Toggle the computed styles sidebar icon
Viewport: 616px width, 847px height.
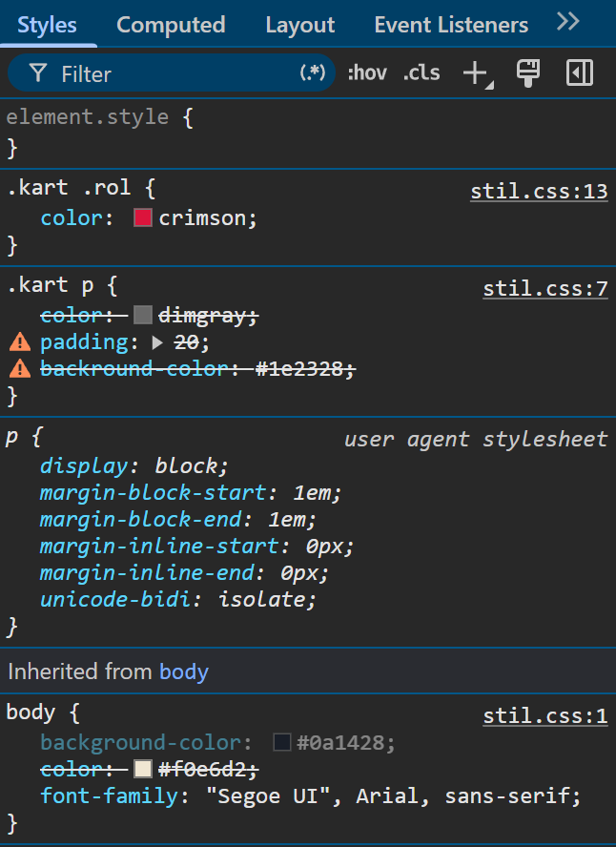(x=580, y=72)
